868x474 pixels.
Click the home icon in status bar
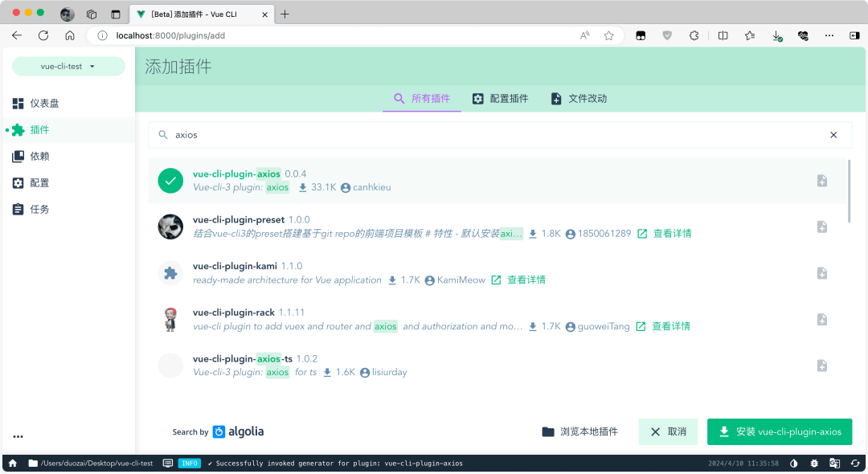(13, 464)
